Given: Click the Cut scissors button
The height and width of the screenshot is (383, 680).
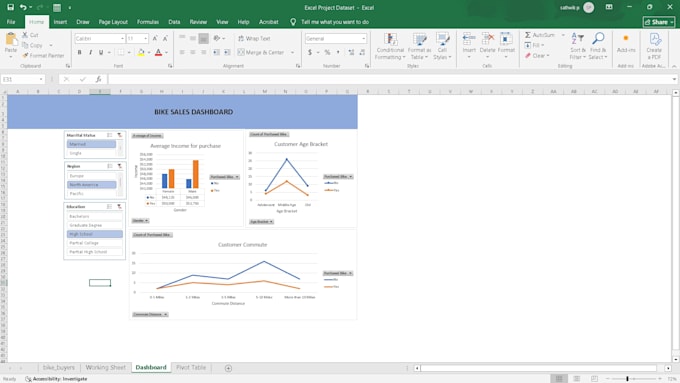Looking at the screenshot, I should [30, 35].
